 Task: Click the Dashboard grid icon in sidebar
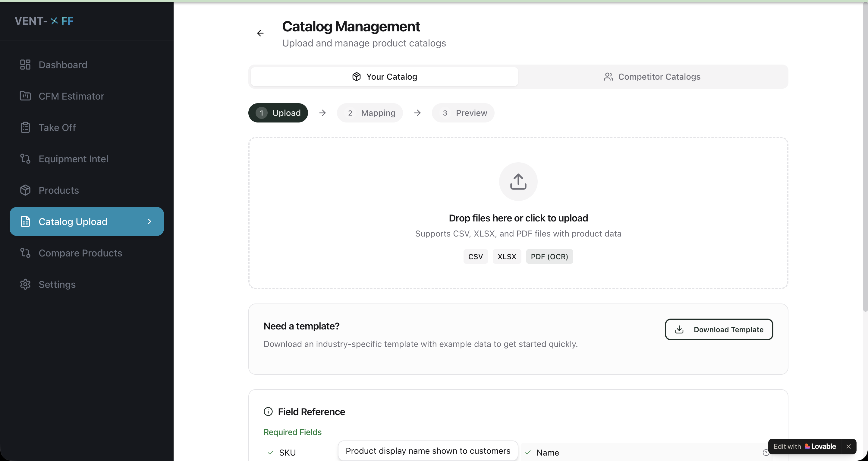click(25, 64)
